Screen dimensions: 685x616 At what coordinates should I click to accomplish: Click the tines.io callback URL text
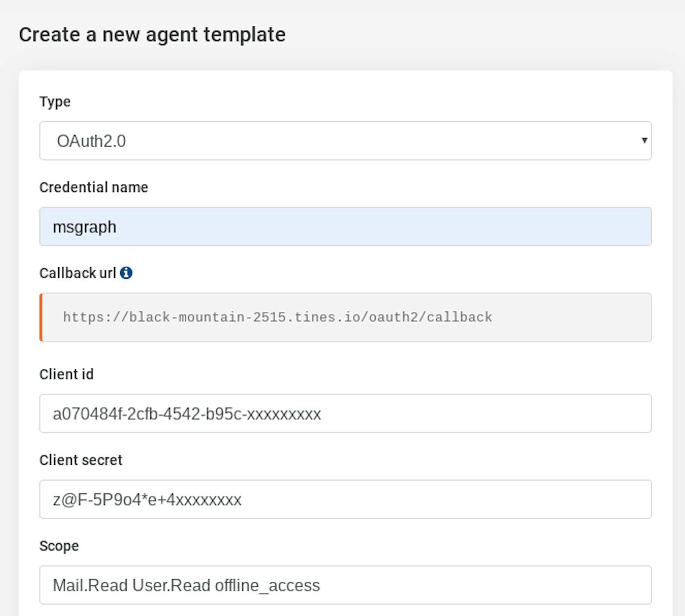click(277, 318)
